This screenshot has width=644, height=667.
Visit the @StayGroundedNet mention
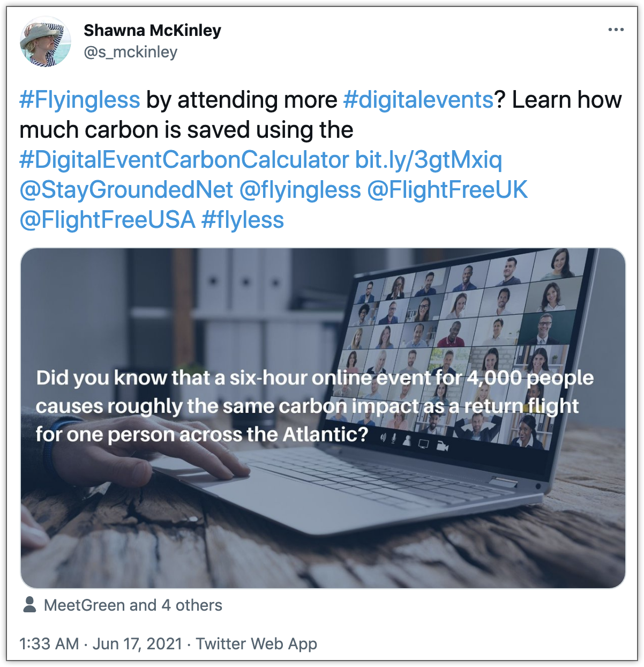coord(126,190)
